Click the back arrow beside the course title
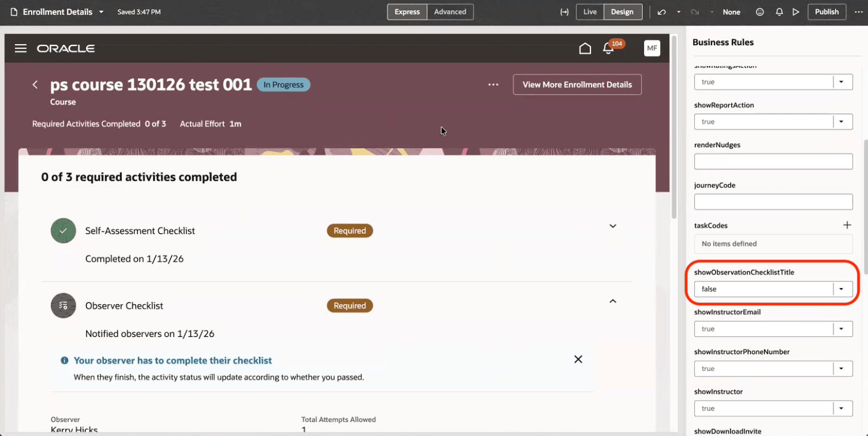This screenshot has height=436, width=868. [x=35, y=85]
